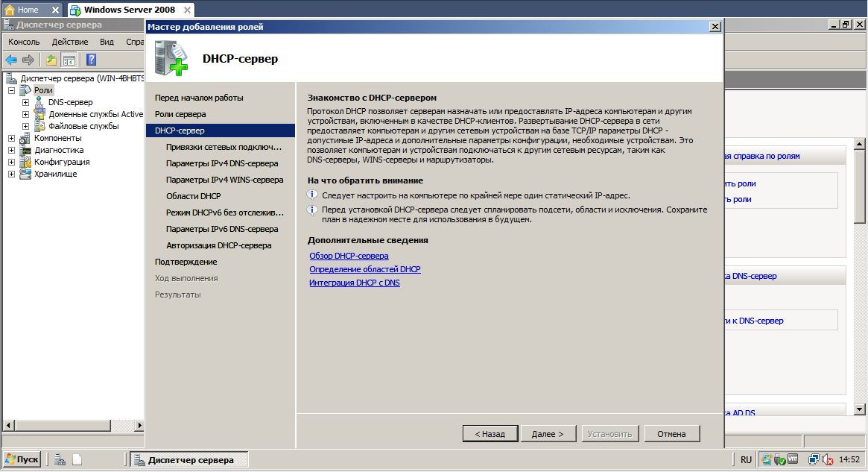Screen dimensions: 868x472
Task: Click the blue Help question mark icon
Action: [92, 60]
